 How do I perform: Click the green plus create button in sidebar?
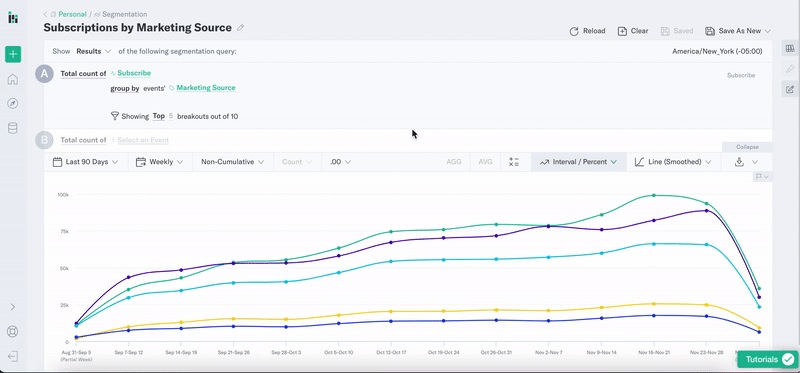pos(13,54)
